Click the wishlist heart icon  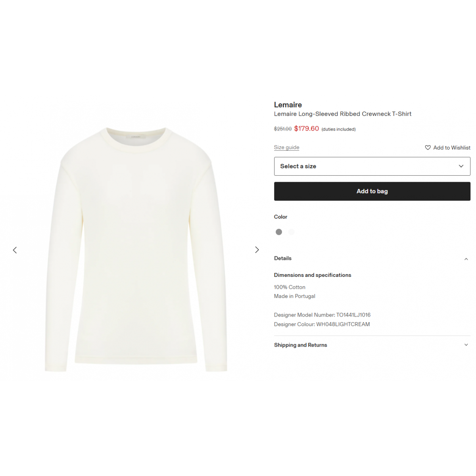pyautogui.click(x=428, y=148)
